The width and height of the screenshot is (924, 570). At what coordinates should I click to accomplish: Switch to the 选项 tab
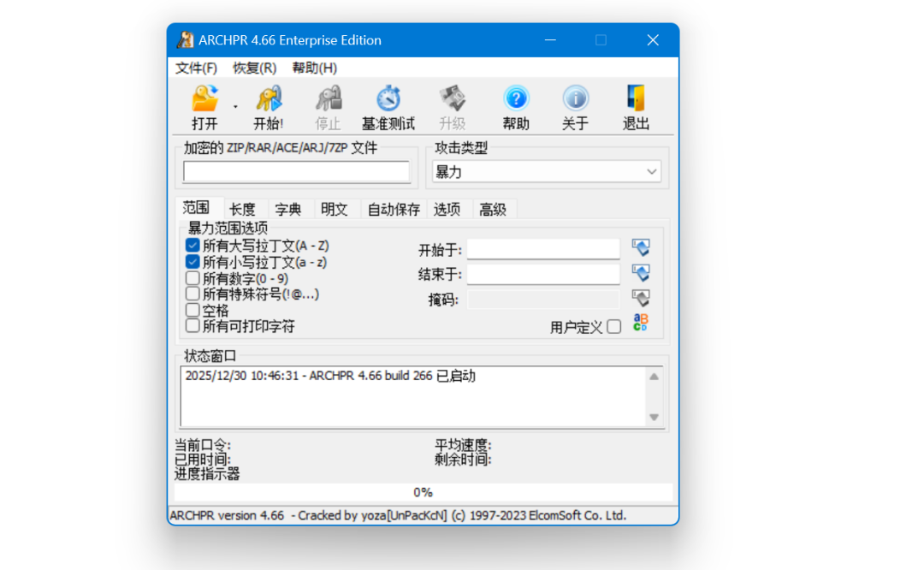(x=447, y=209)
